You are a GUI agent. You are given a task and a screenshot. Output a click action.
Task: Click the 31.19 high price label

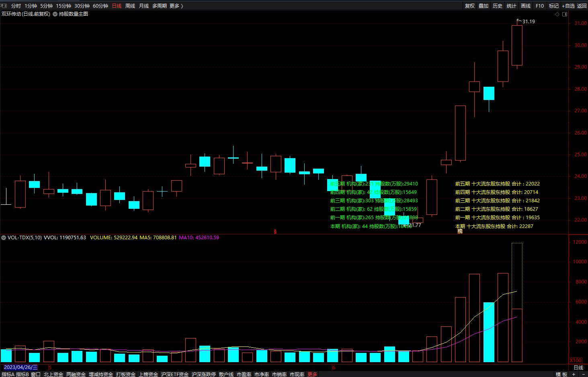pyautogui.click(x=529, y=22)
